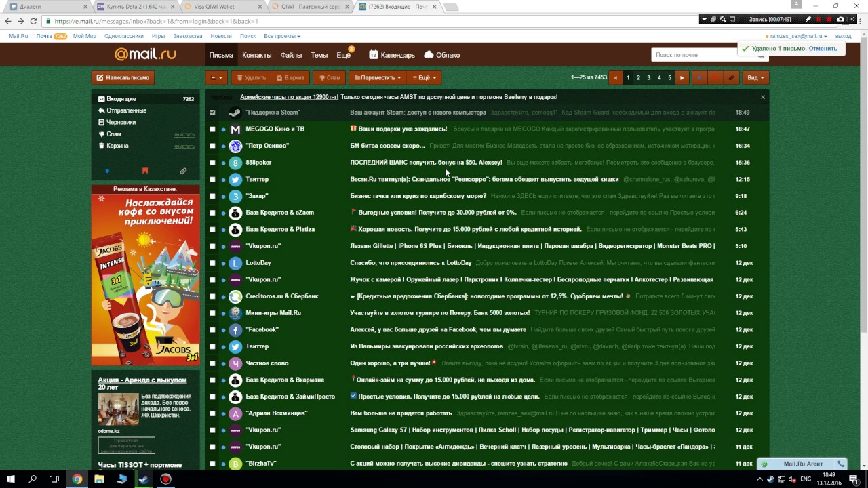Check the Facebook message checkbox
Viewport: 868px width, 488px height.
point(212,329)
